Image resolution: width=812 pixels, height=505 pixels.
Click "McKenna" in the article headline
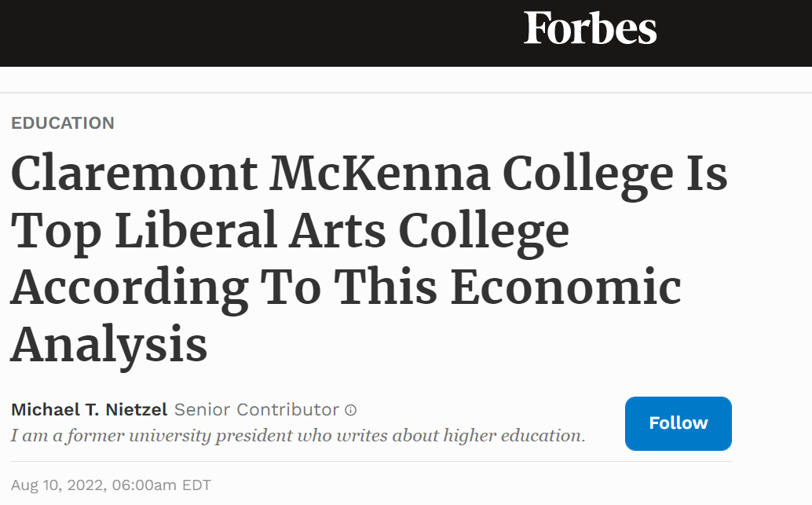(x=381, y=175)
